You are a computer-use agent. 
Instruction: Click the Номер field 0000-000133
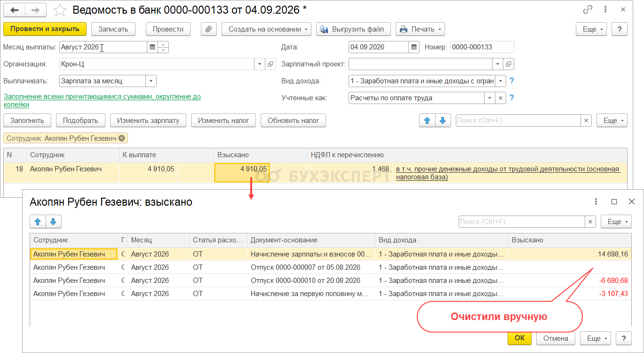tap(482, 47)
